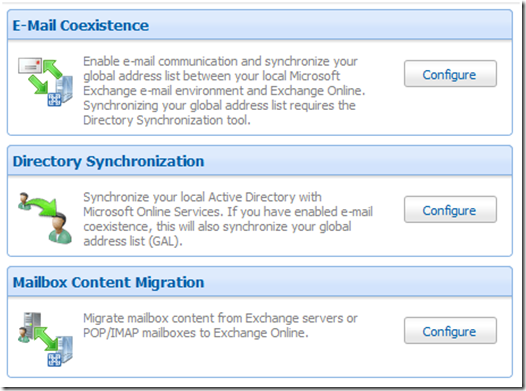The height and width of the screenshot is (391, 526).
Task: Click the E-Mail Coexistence description paragraph
Action: 224,91
